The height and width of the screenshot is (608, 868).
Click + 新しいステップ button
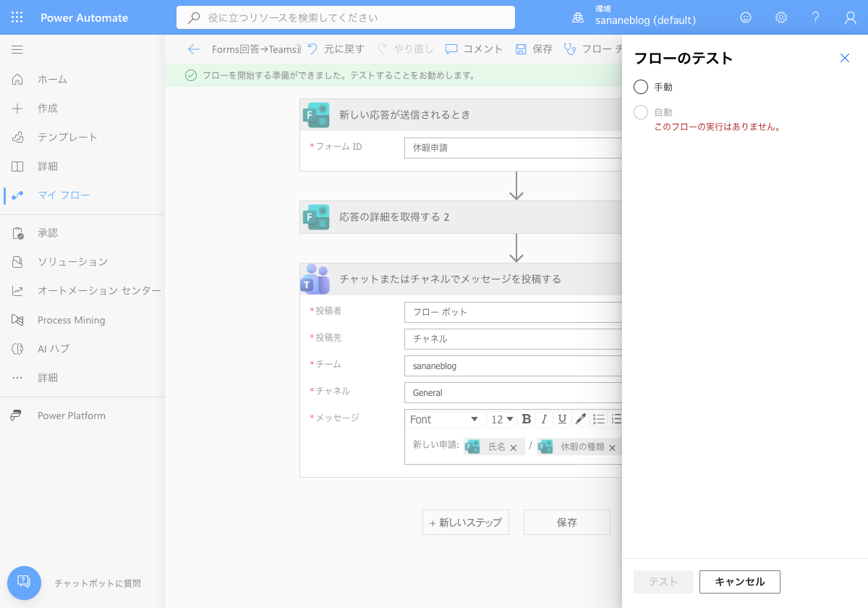tap(466, 523)
